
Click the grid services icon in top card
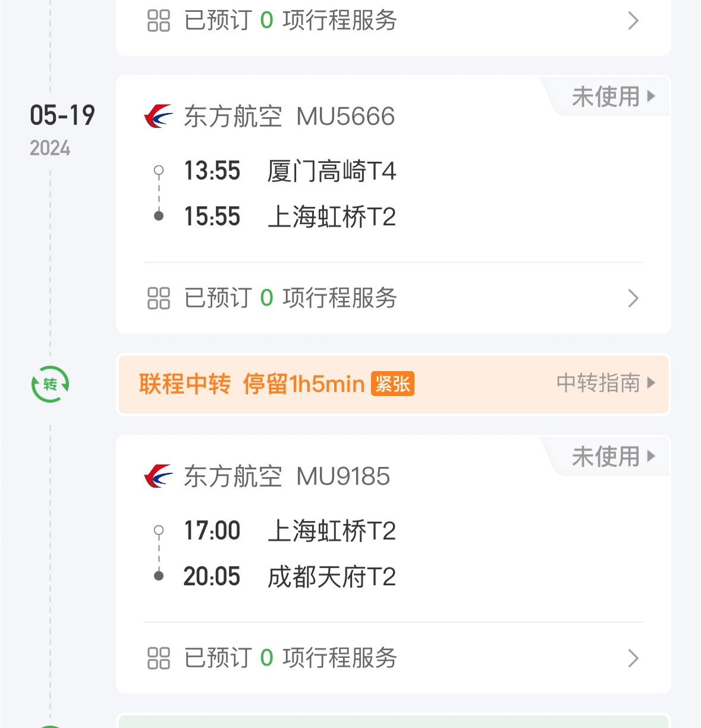[x=159, y=21]
